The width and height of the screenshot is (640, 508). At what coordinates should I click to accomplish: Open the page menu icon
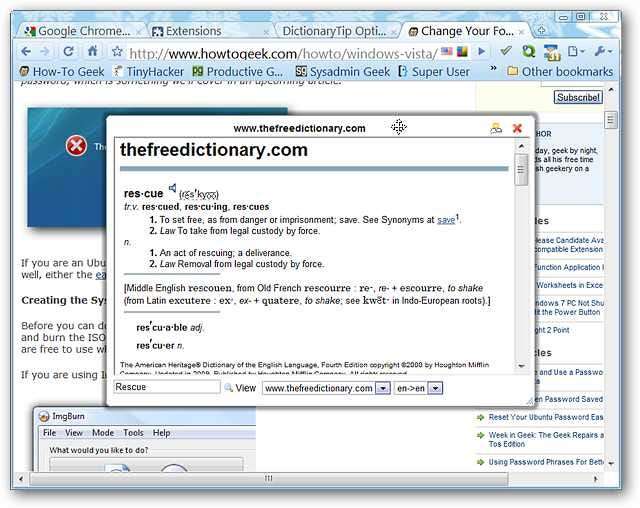click(x=576, y=51)
